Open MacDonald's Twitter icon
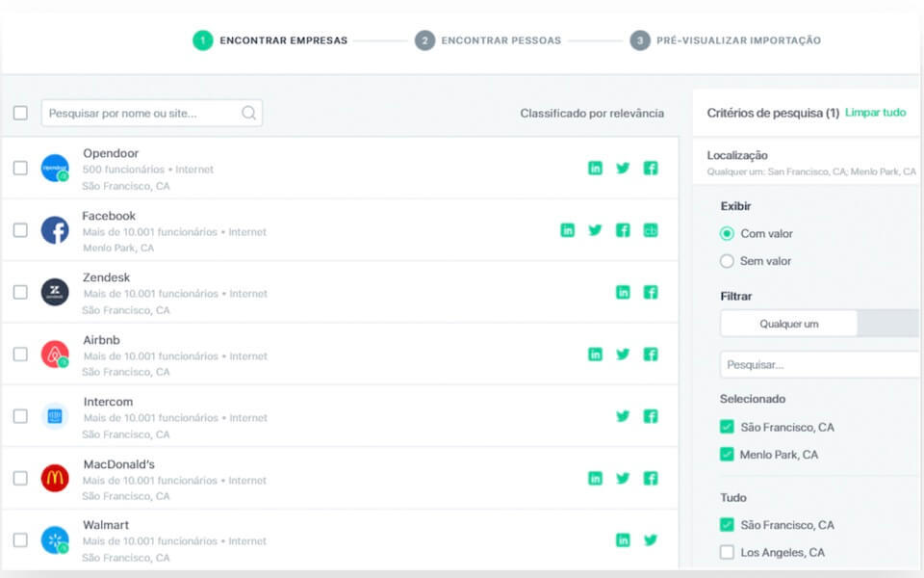Screen dimensions: 924x578 click(x=623, y=478)
